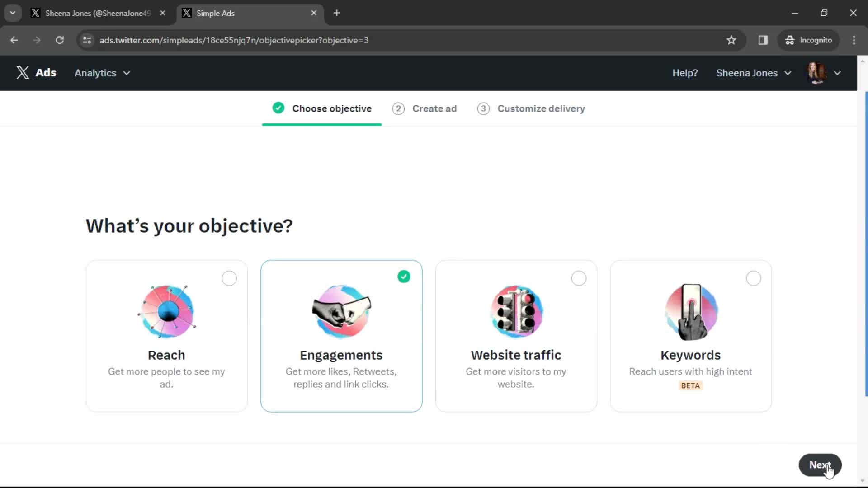Click the Help link
Image resolution: width=868 pixels, height=488 pixels.
(685, 73)
